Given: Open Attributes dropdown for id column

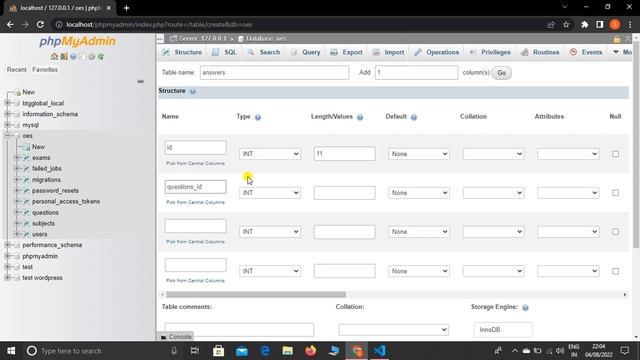Looking at the screenshot, I should [x=568, y=154].
